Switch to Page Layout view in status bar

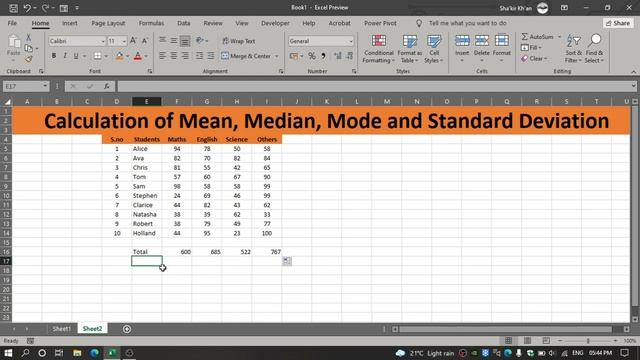coord(527,340)
